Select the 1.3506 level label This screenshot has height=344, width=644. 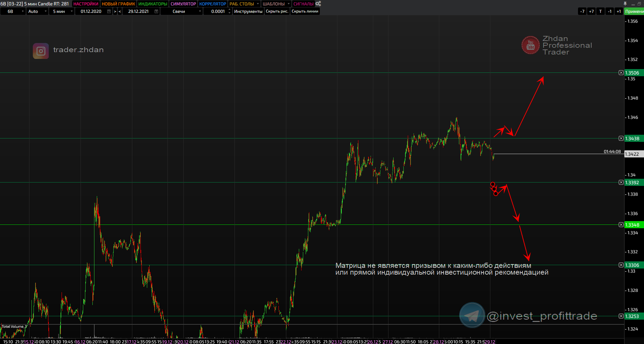pos(634,73)
